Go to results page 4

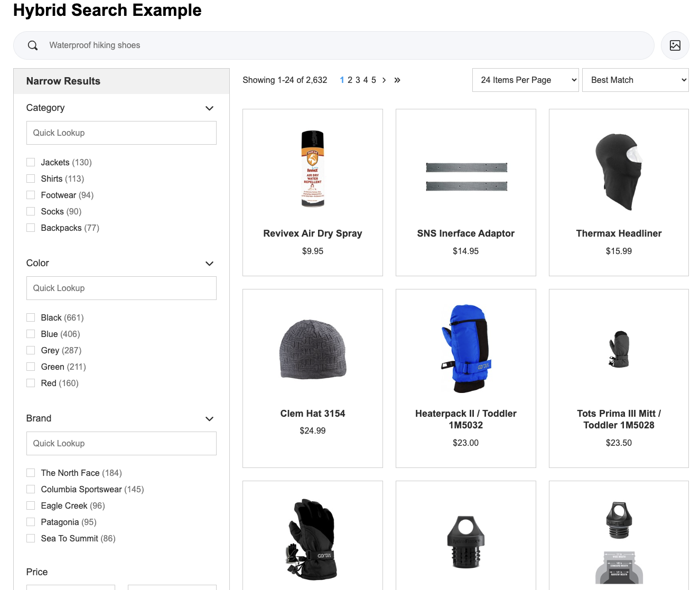point(366,80)
